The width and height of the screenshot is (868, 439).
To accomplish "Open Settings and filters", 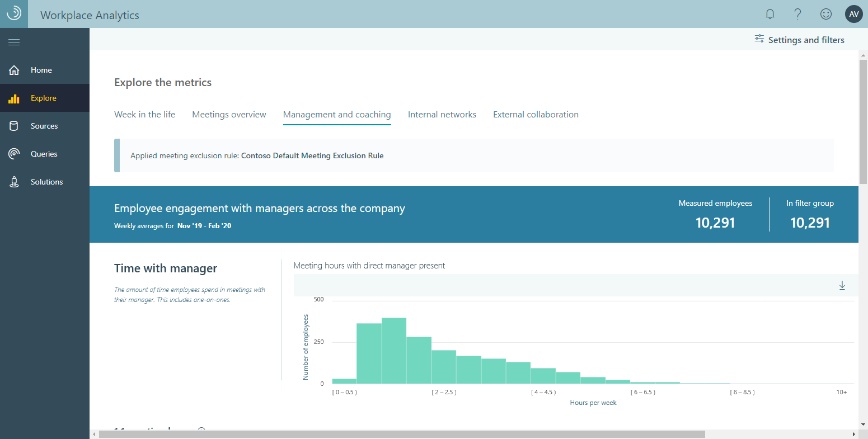I will point(799,40).
